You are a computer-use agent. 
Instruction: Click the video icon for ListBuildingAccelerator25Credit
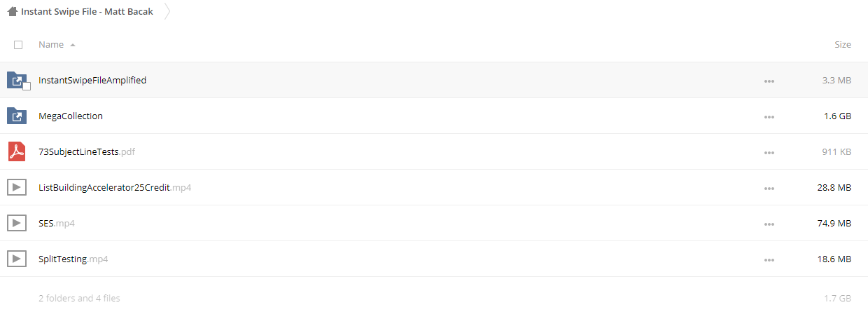16,187
